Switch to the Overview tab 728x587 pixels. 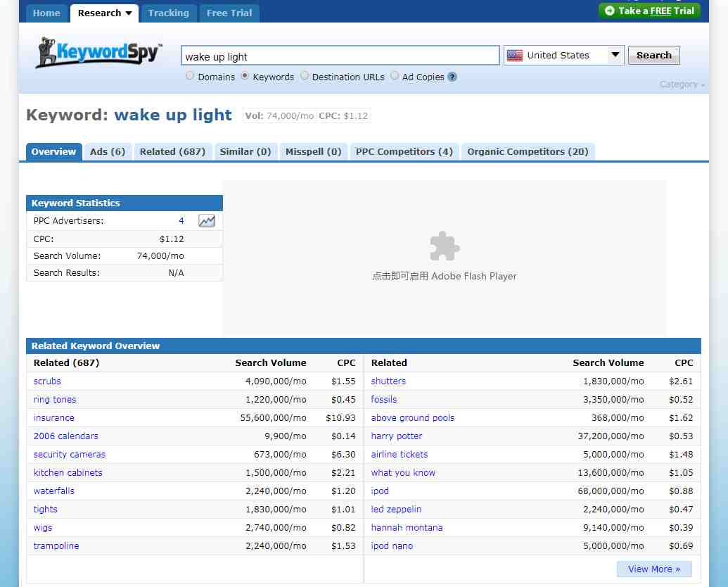click(x=54, y=152)
